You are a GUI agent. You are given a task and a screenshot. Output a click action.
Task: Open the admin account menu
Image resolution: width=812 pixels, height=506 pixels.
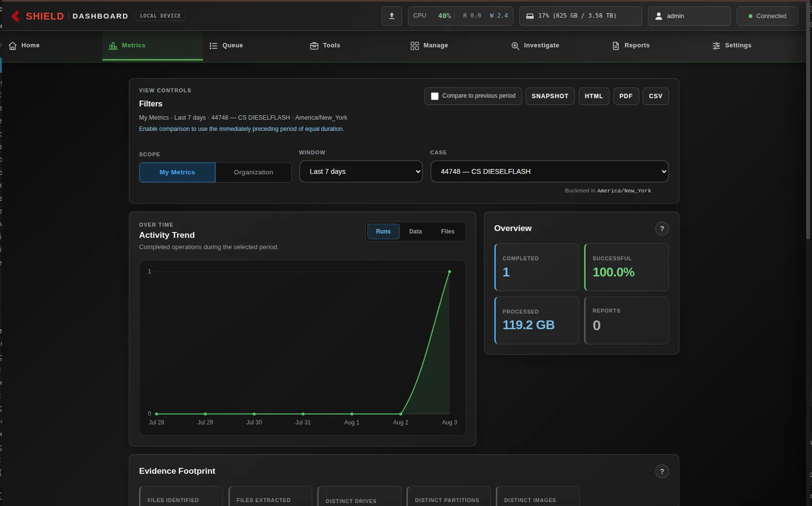click(689, 16)
